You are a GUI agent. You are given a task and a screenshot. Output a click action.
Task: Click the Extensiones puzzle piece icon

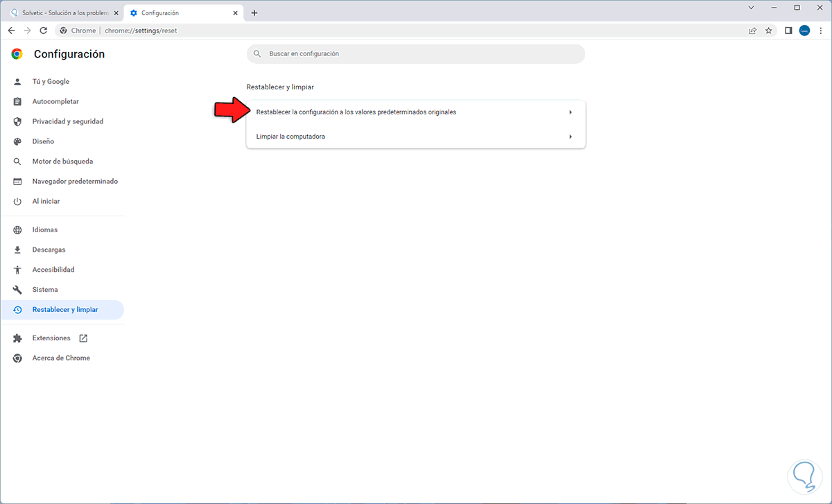(x=18, y=338)
